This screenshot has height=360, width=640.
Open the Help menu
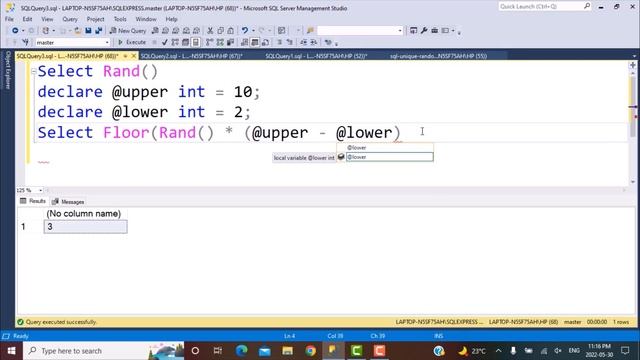171,19
